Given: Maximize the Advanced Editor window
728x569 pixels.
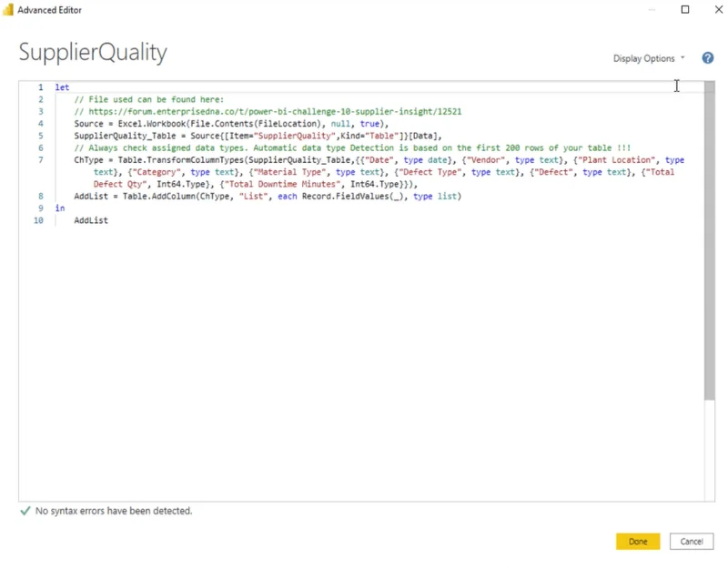Looking at the screenshot, I should pos(685,9).
